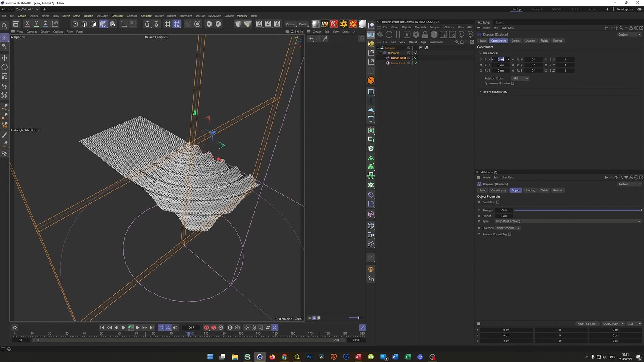This screenshot has width=644, height=362.
Task: Open the Rotation Order HPB dropdown
Action: (x=520, y=78)
